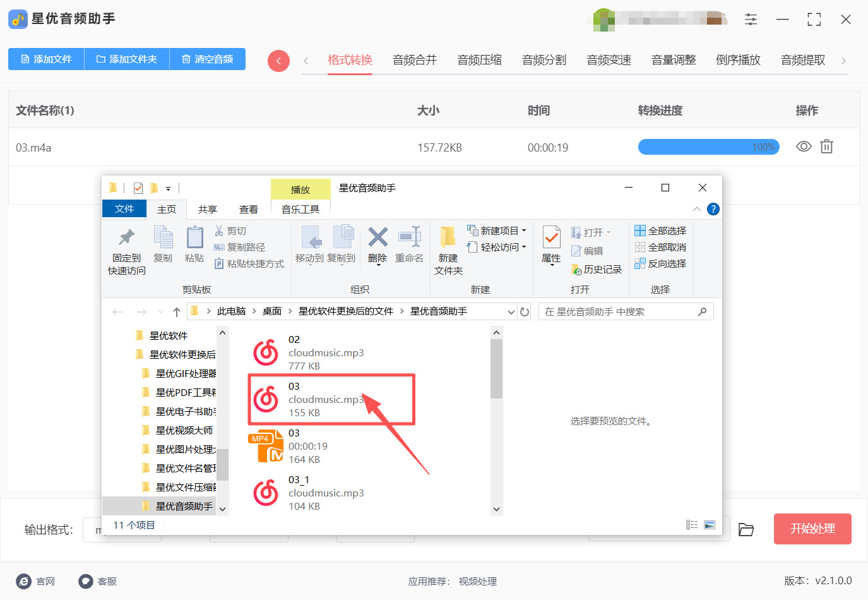This screenshot has height=600, width=868.
Task: Click the 新建文件夹 icon
Action: [x=448, y=237]
